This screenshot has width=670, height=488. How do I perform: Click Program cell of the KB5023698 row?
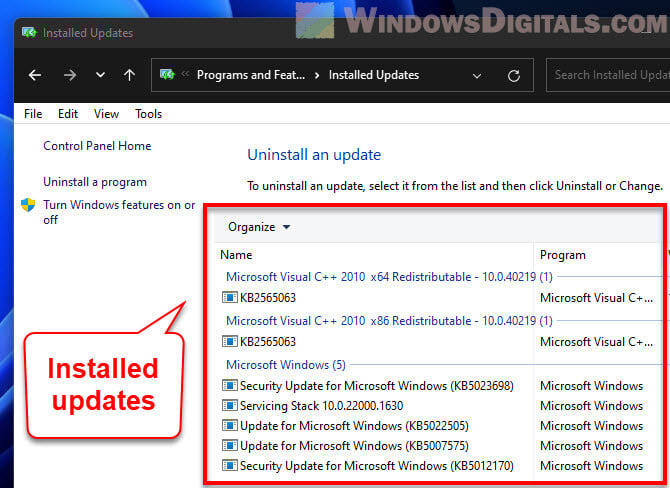(591, 386)
